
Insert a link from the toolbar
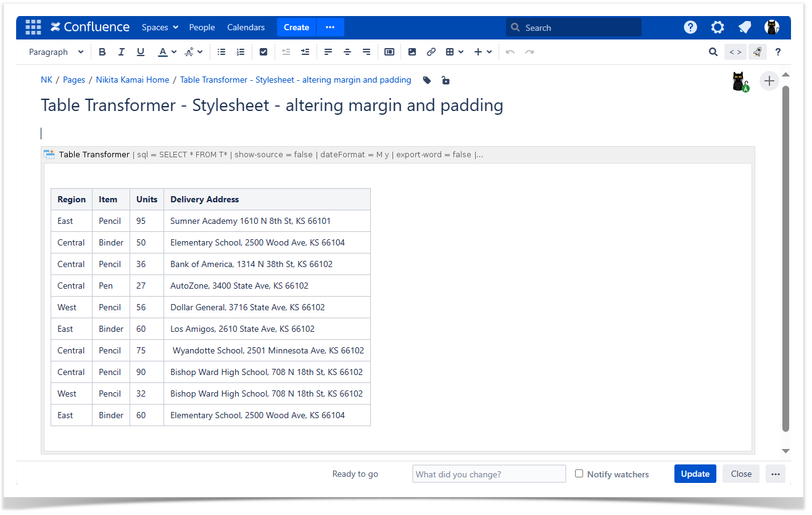click(x=431, y=52)
